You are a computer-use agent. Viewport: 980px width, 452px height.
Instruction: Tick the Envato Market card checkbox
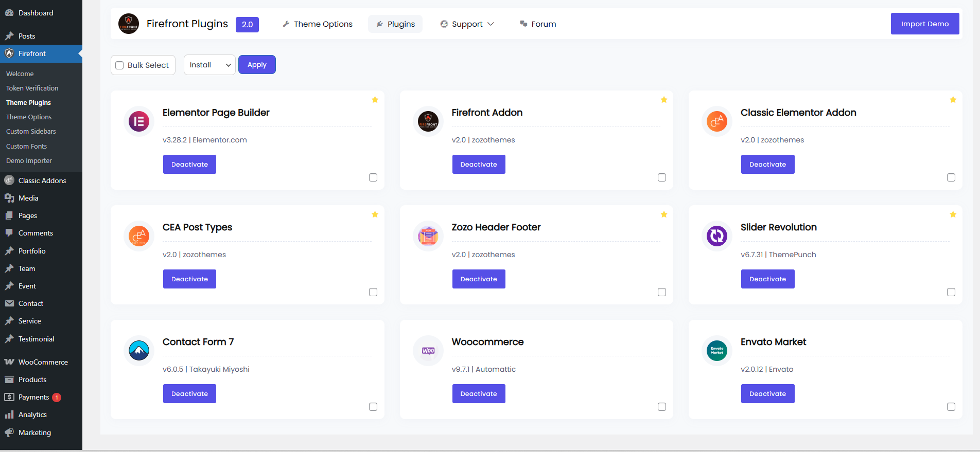pos(951,407)
